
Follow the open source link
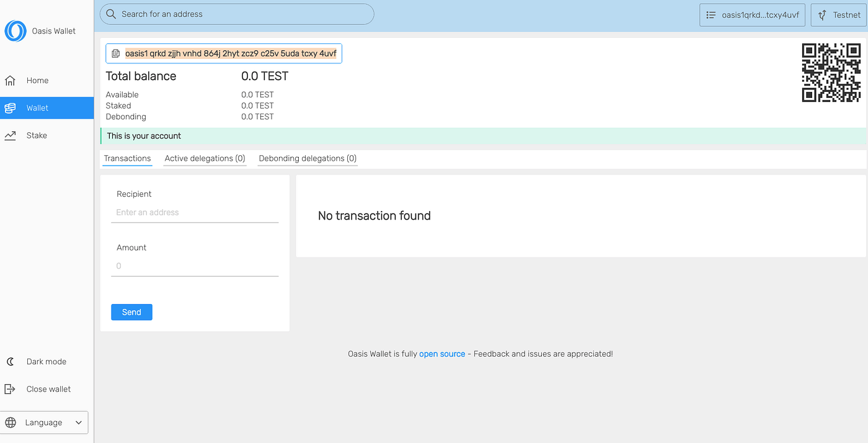point(442,354)
